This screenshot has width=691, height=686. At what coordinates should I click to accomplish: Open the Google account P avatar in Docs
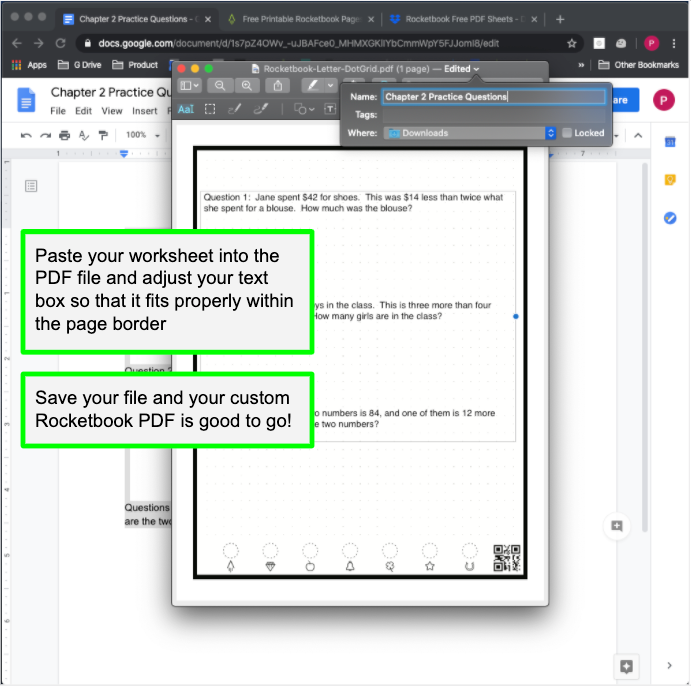click(x=664, y=100)
